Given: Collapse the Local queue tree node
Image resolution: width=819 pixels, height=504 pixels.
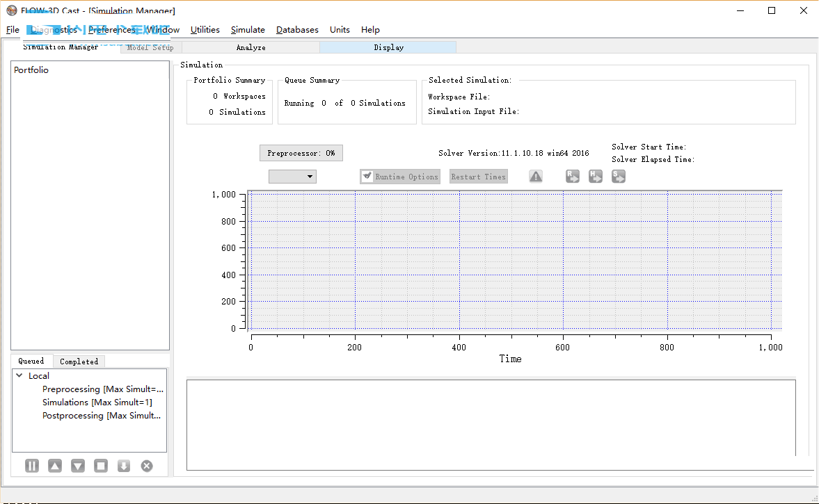Looking at the screenshot, I should point(19,375).
